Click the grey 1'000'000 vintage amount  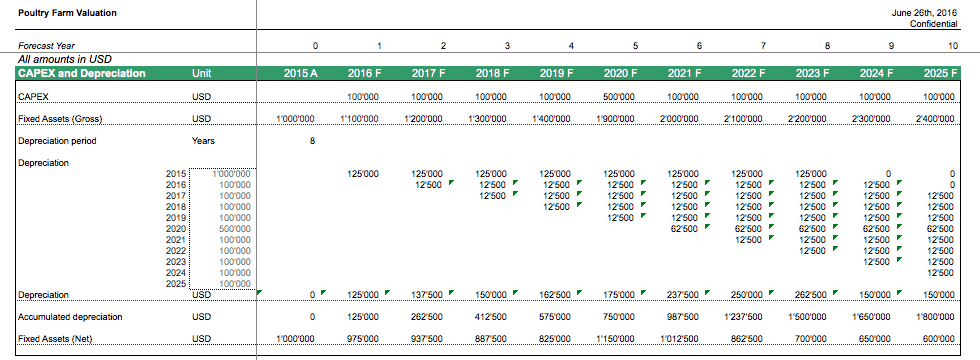click(x=231, y=174)
